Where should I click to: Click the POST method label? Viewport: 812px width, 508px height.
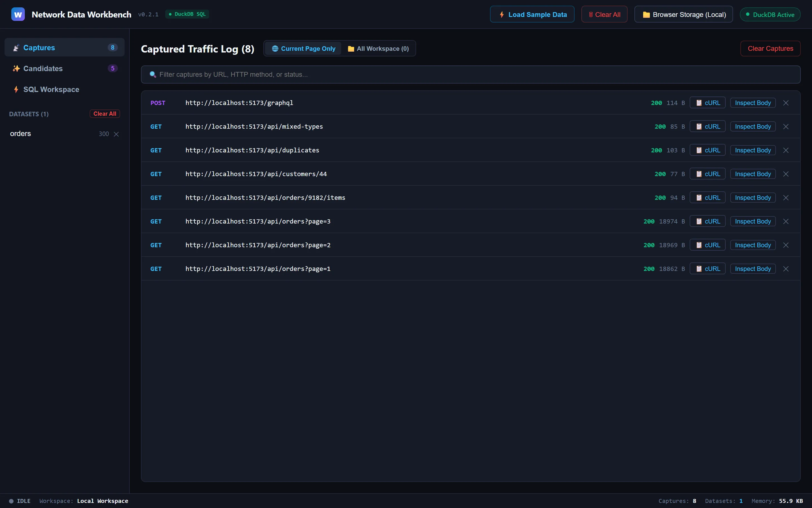click(158, 103)
